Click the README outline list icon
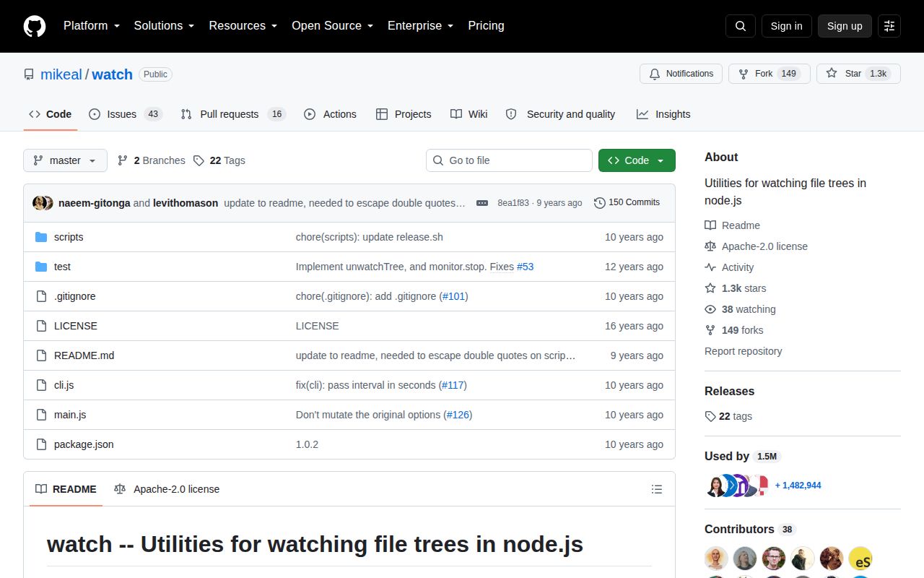The height and width of the screenshot is (578, 924). pyautogui.click(x=657, y=489)
